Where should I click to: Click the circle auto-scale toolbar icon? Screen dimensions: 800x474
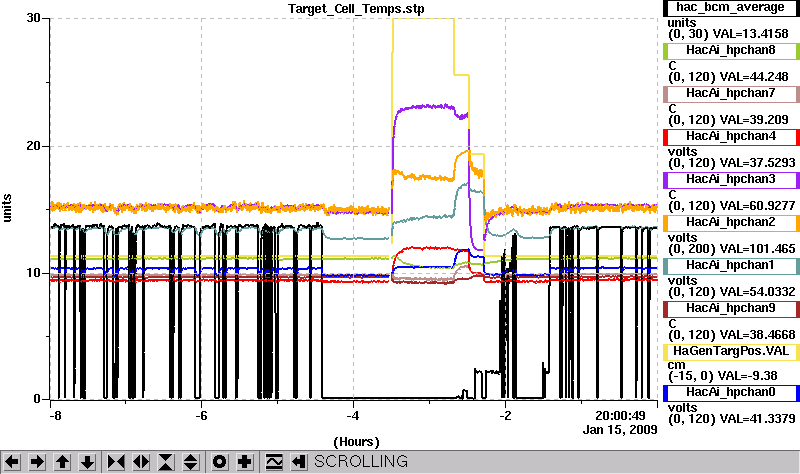219,462
